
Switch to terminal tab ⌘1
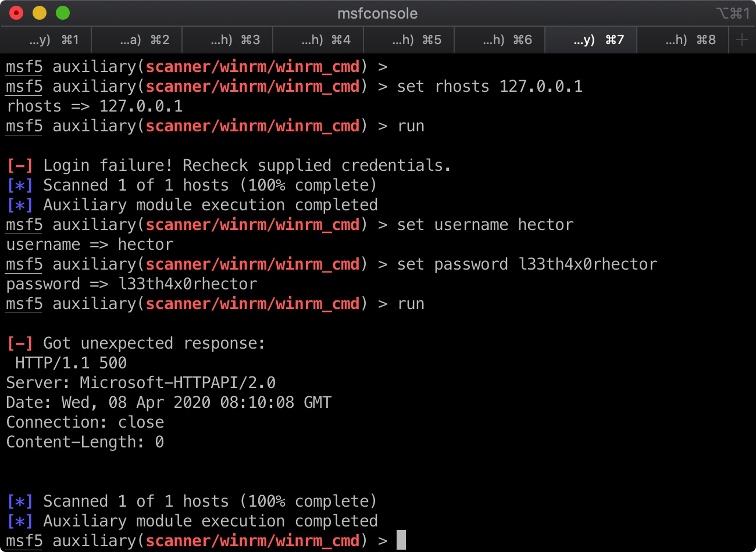coord(46,40)
